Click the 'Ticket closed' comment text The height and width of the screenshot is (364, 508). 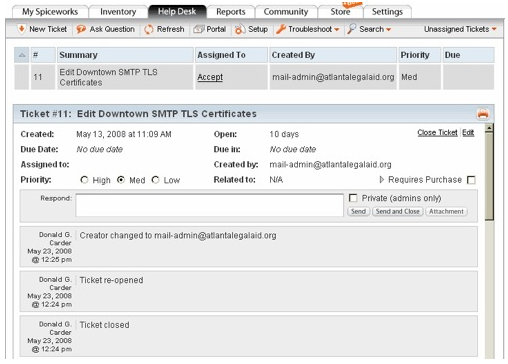pos(104,325)
